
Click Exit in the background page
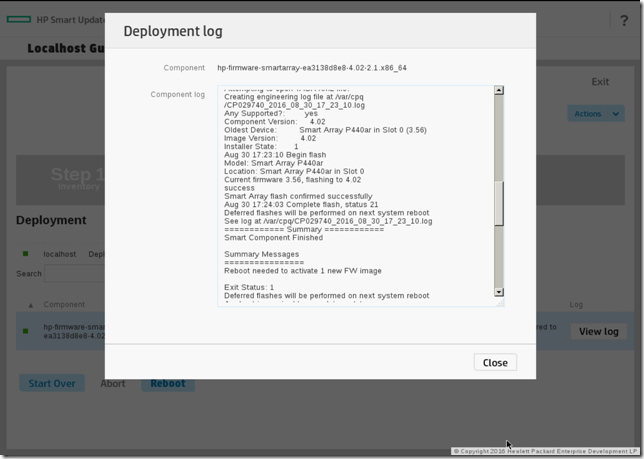click(600, 82)
